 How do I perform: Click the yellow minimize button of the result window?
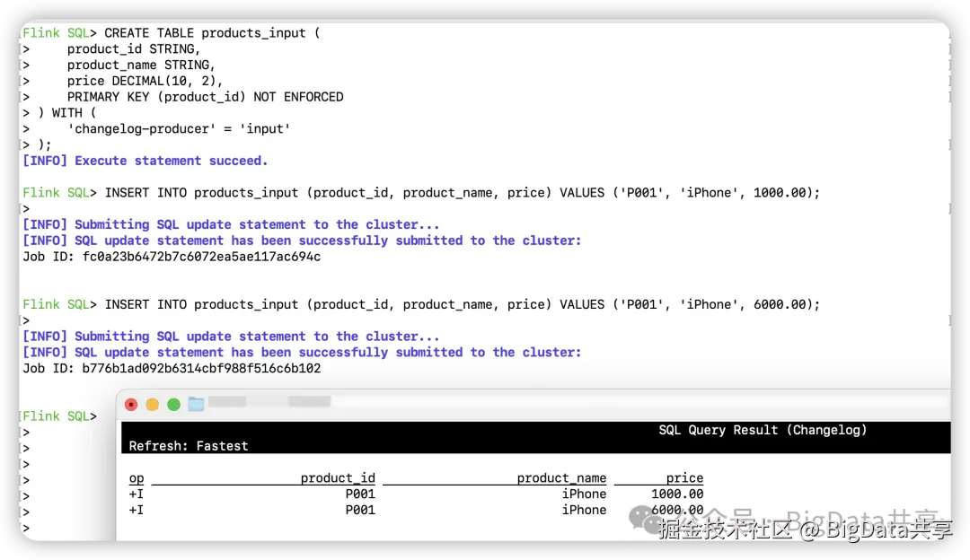point(152,404)
